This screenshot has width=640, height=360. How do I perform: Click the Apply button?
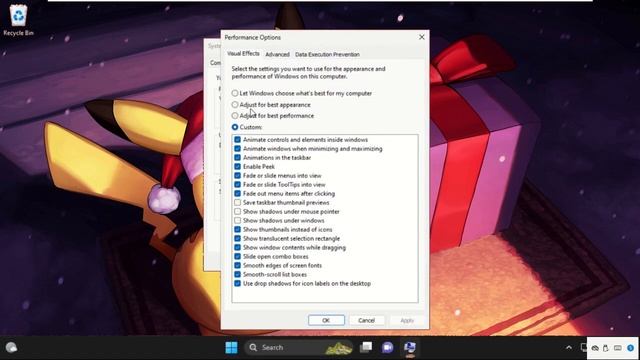(x=407, y=320)
